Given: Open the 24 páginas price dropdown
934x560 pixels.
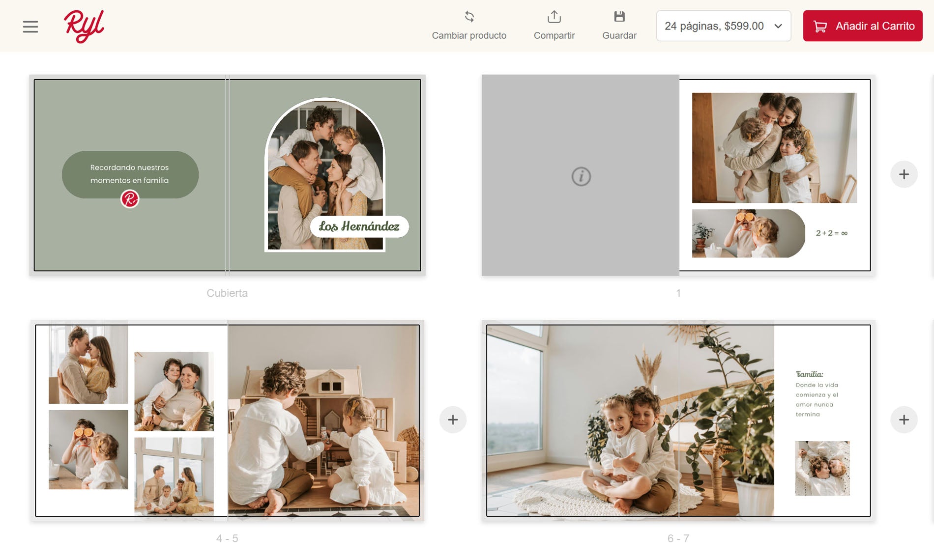Looking at the screenshot, I should coord(723,26).
